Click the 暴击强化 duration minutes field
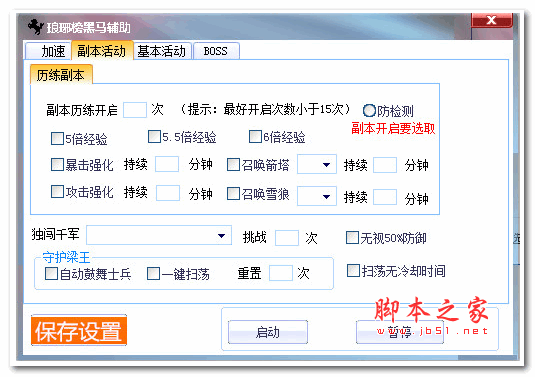 click(167, 164)
